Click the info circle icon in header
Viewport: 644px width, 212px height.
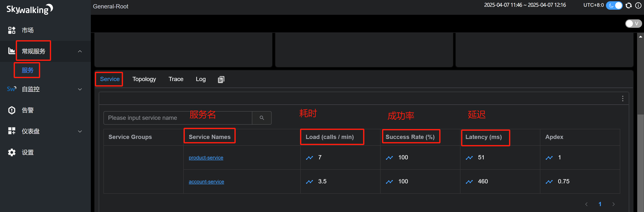tap(638, 5)
